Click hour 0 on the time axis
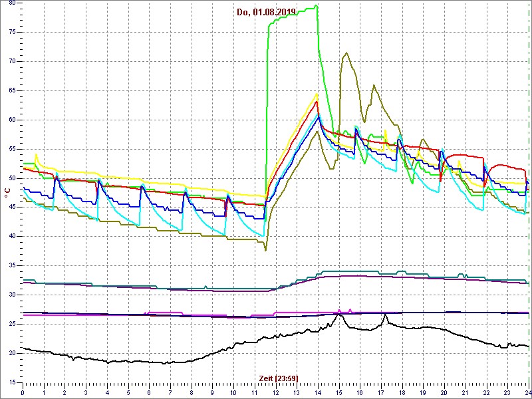 click(23, 392)
